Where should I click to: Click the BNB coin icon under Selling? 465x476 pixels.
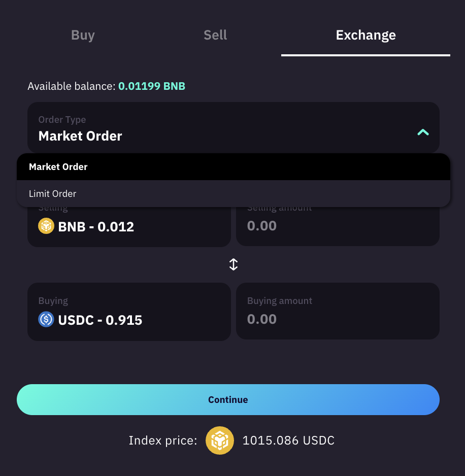point(46,226)
